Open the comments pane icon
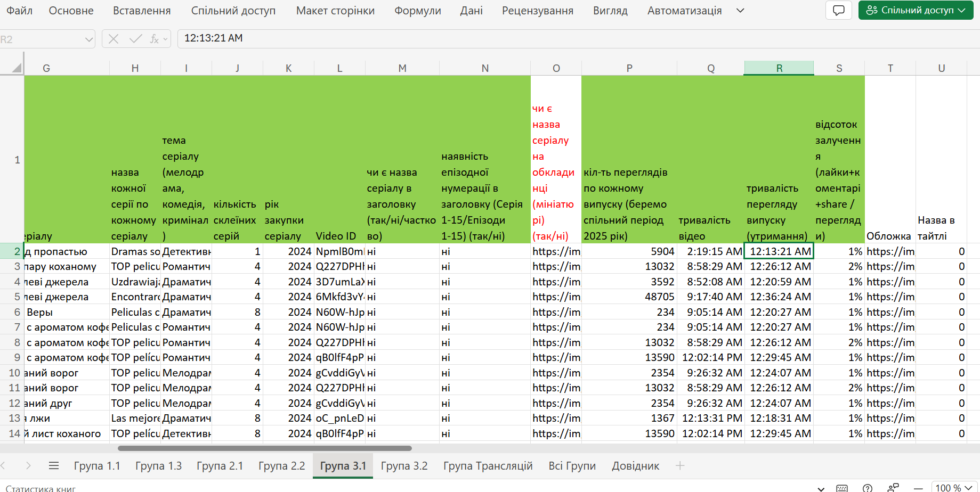Viewport: 980px width, 492px height. (x=839, y=10)
